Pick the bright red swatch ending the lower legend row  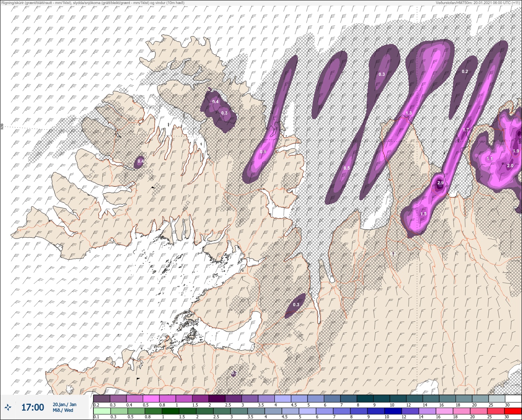point(513,411)
